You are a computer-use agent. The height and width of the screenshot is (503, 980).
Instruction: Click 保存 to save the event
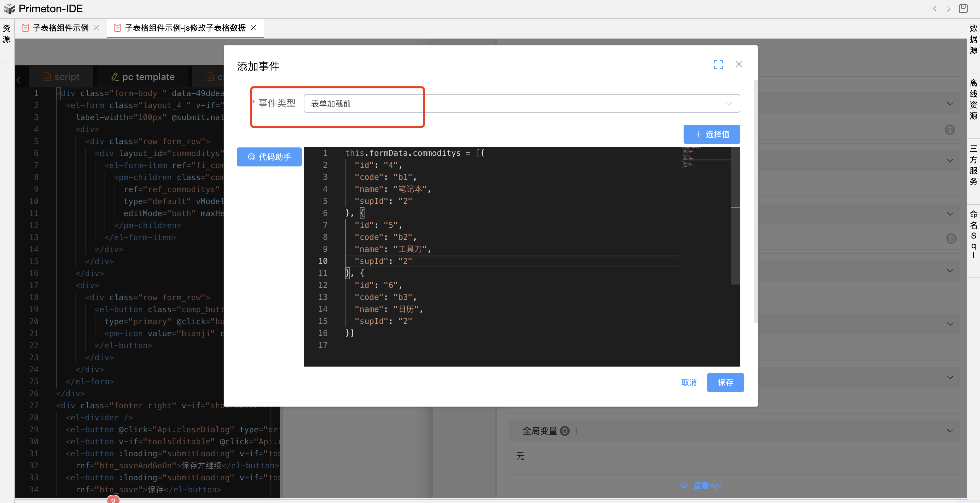tap(725, 383)
